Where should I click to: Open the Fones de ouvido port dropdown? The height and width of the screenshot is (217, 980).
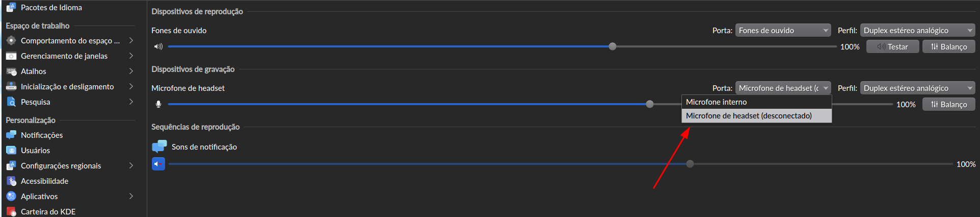point(783,31)
